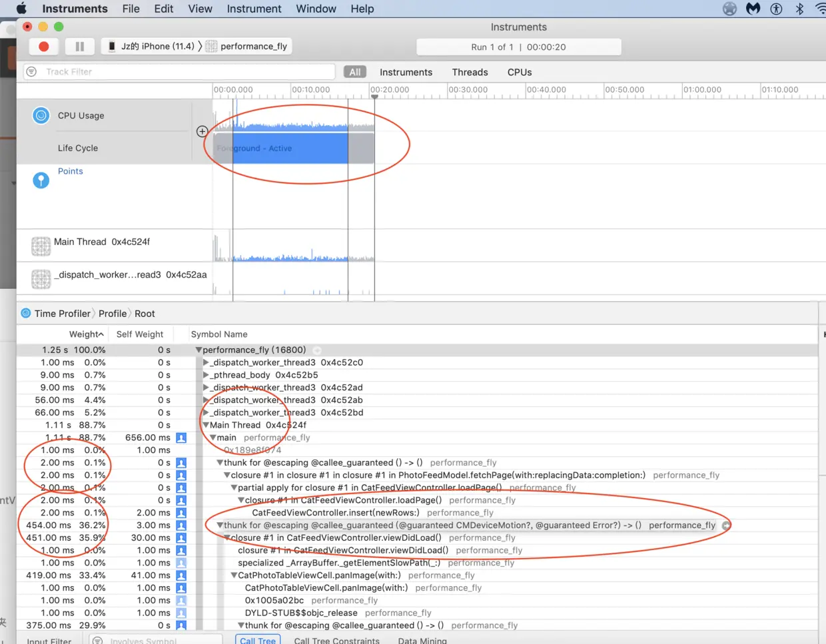Click the Run 1 of 1 status display
Screen dimensions: 826x644
[x=518, y=47]
